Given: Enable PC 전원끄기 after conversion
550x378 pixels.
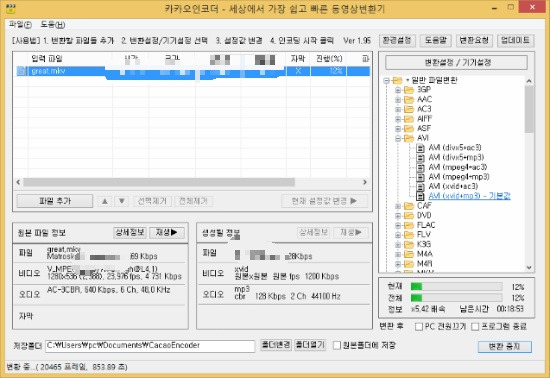Looking at the screenshot, I should tap(418, 327).
